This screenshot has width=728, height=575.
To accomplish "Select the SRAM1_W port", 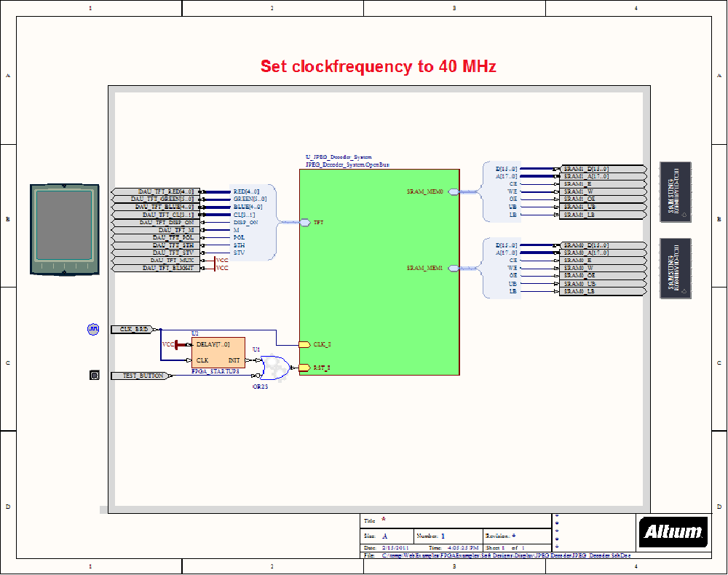I will coord(603,191).
